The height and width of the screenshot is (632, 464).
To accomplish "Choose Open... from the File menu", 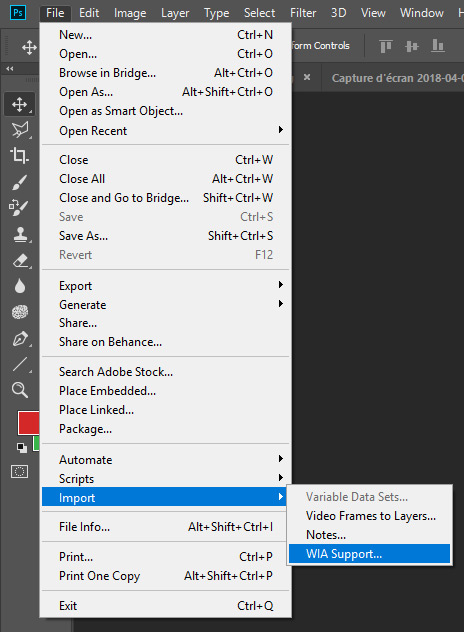I will click(165, 54).
